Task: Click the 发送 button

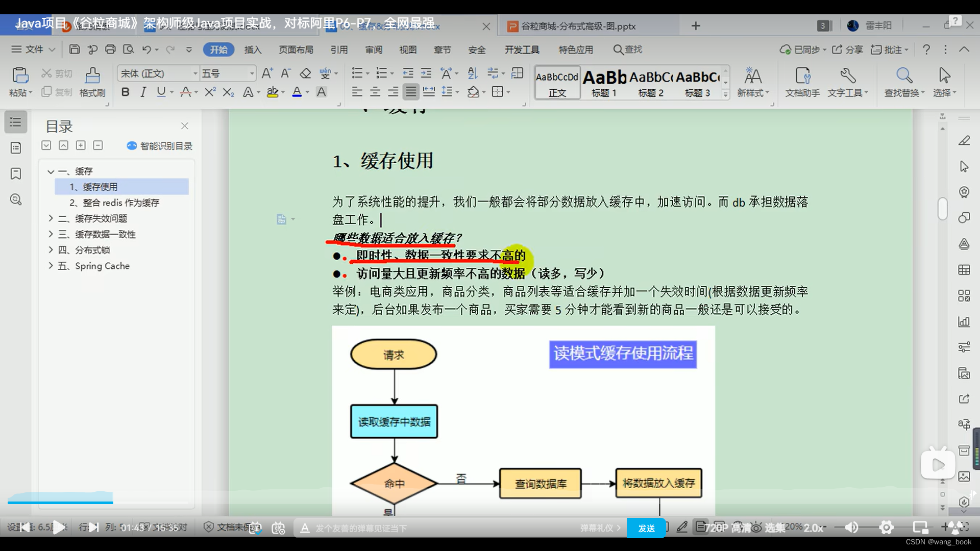Action: click(x=646, y=528)
